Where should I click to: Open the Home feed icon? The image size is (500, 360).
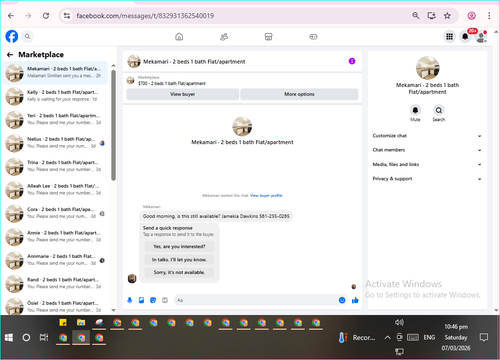[x=179, y=37]
